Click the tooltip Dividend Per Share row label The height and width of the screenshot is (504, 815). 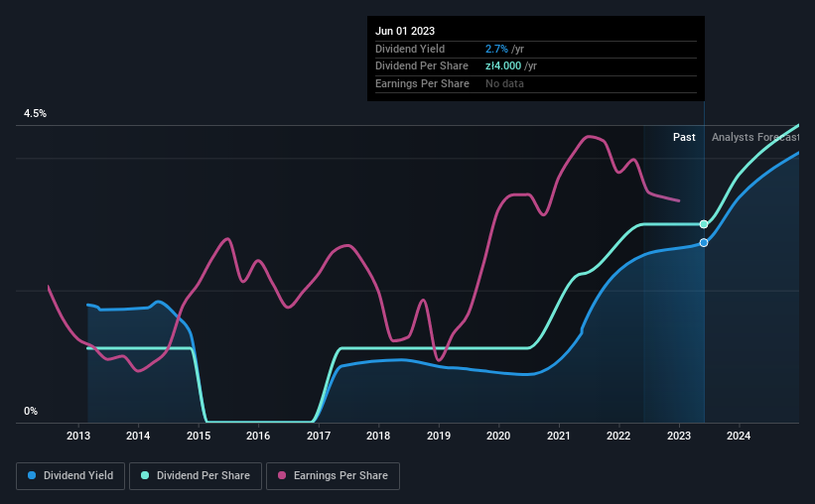tap(422, 66)
